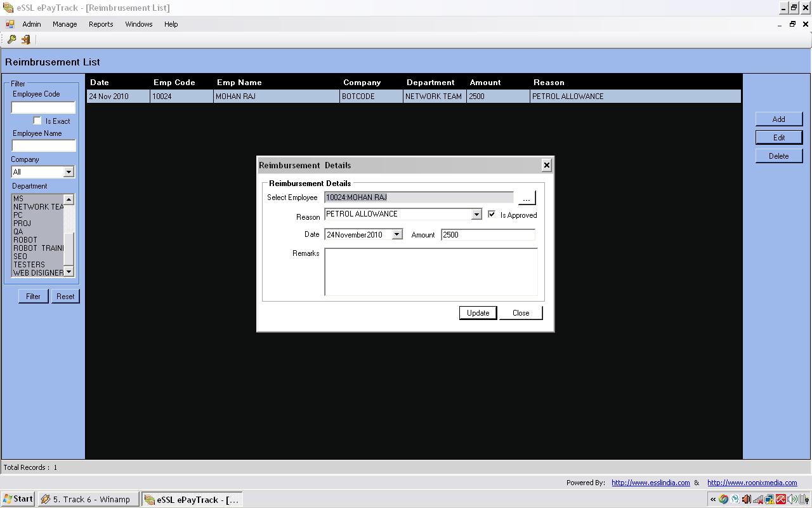Expand the Reason dropdown list

tap(476, 215)
